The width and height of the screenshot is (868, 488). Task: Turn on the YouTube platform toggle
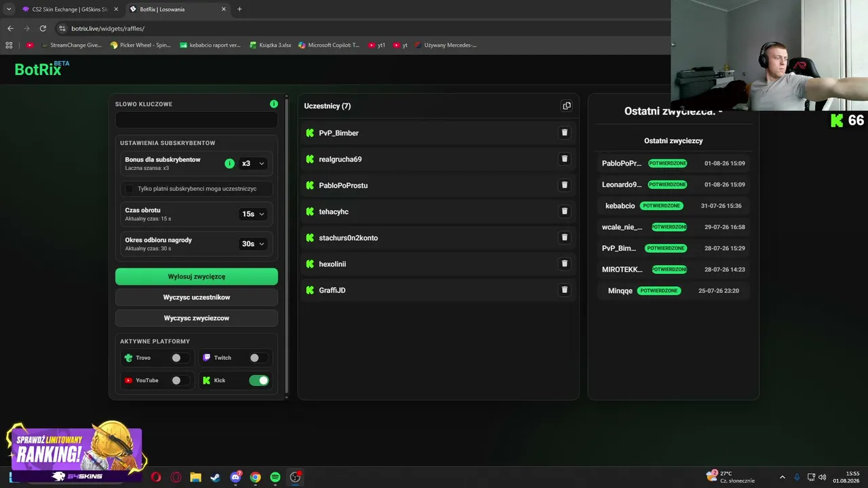180,380
